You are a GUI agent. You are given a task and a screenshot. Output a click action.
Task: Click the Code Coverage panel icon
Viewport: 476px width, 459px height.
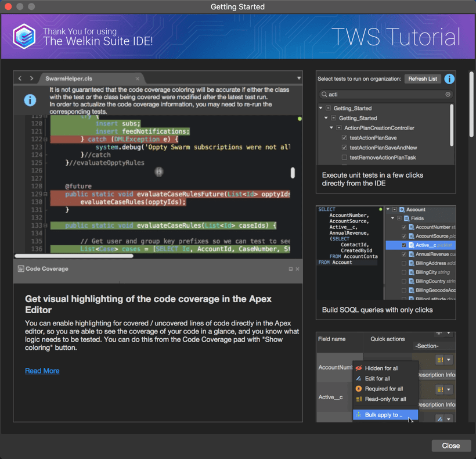(21, 268)
